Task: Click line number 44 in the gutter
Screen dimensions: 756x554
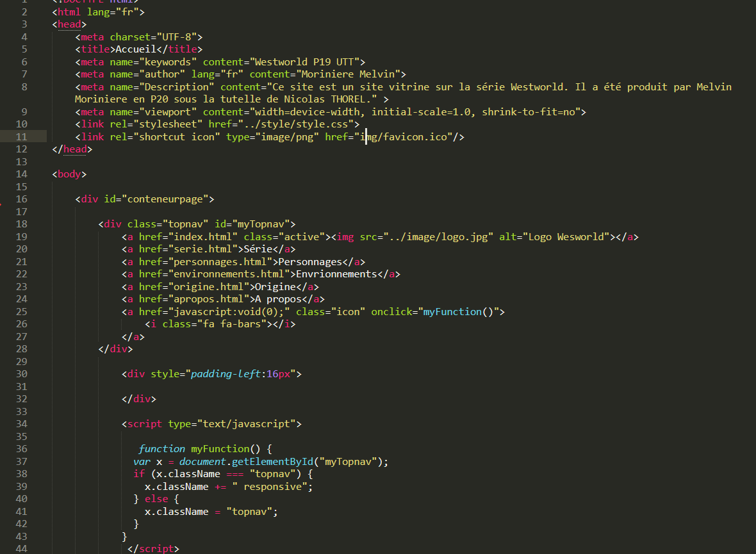Action: click(x=21, y=549)
